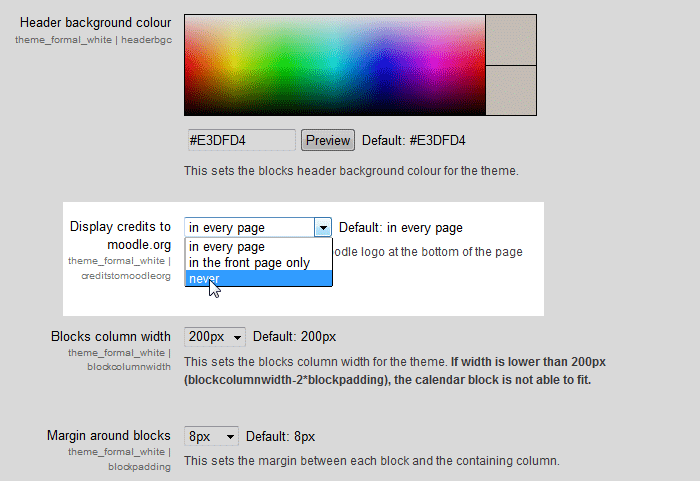Click the "Display credits to moodle.org" label

tap(120, 235)
